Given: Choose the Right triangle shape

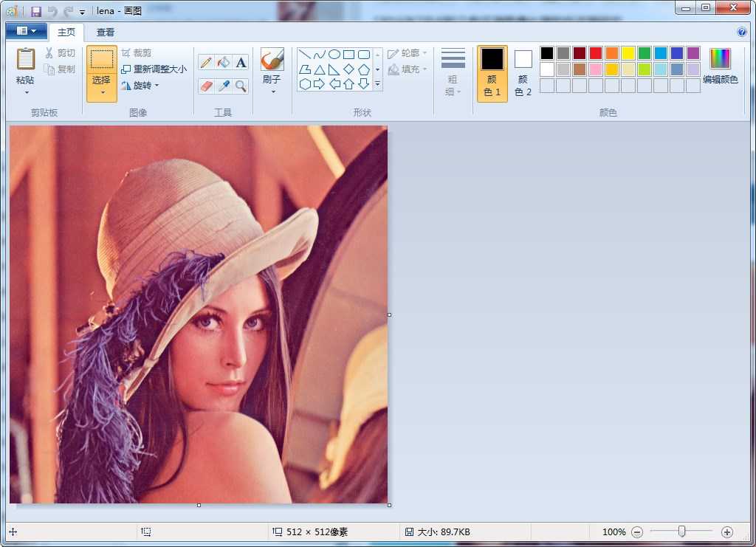Looking at the screenshot, I should 334,69.
